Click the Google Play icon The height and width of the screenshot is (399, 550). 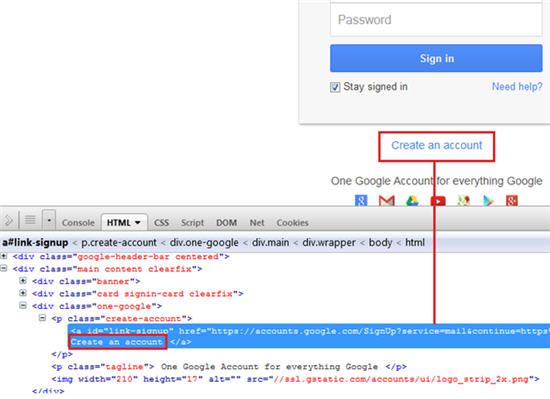click(488, 201)
